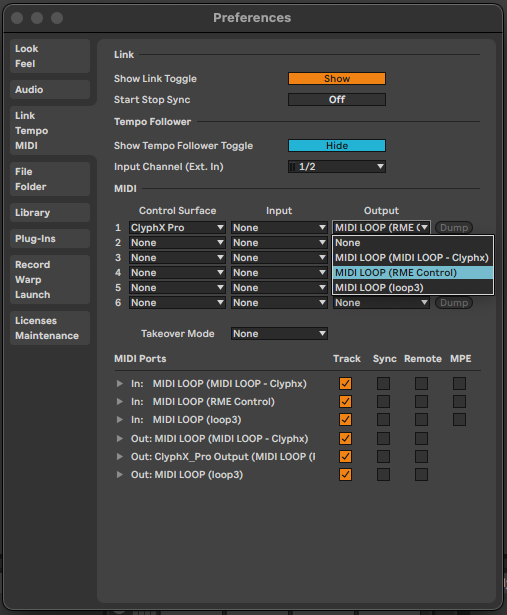
Task: Toggle Tempo Follower Hide button
Action: (x=337, y=146)
